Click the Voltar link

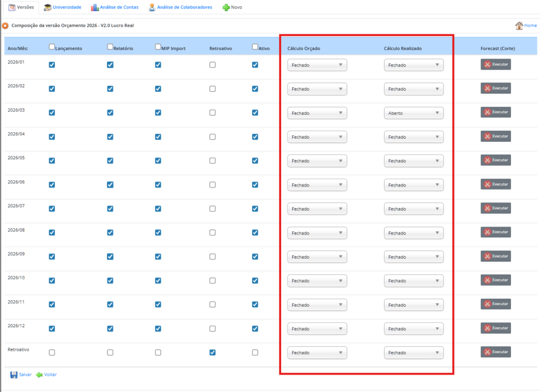(x=51, y=375)
